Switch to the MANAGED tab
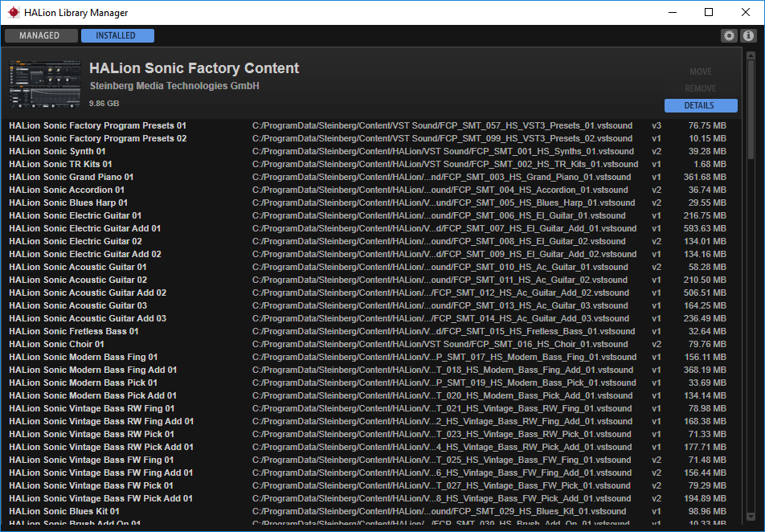This screenshot has height=532, width=765. tap(42, 35)
